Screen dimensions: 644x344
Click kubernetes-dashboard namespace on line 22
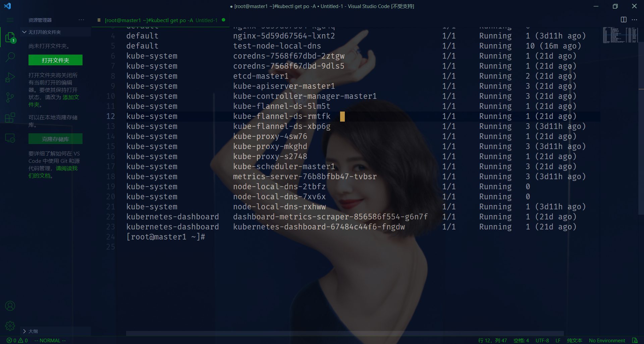tap(173, 217)
